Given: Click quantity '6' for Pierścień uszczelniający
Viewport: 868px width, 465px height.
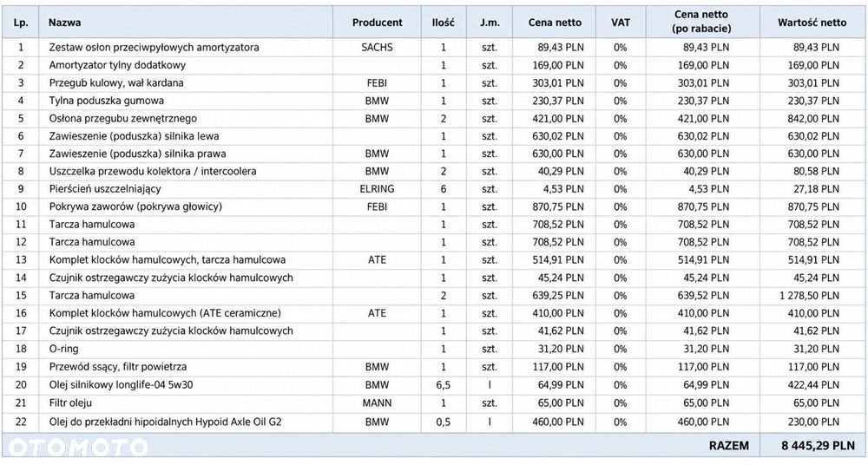Looking at the screenshot, I should (444, 189).
